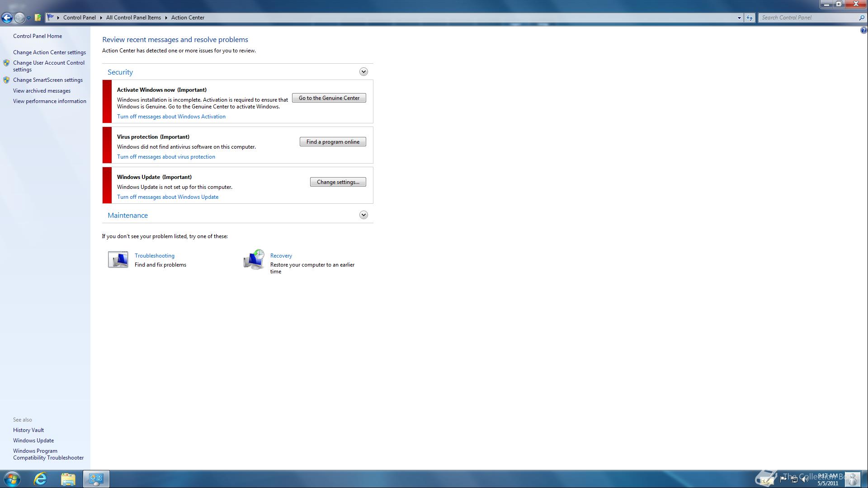Open Change SmartScreen settings

(48, 80)
